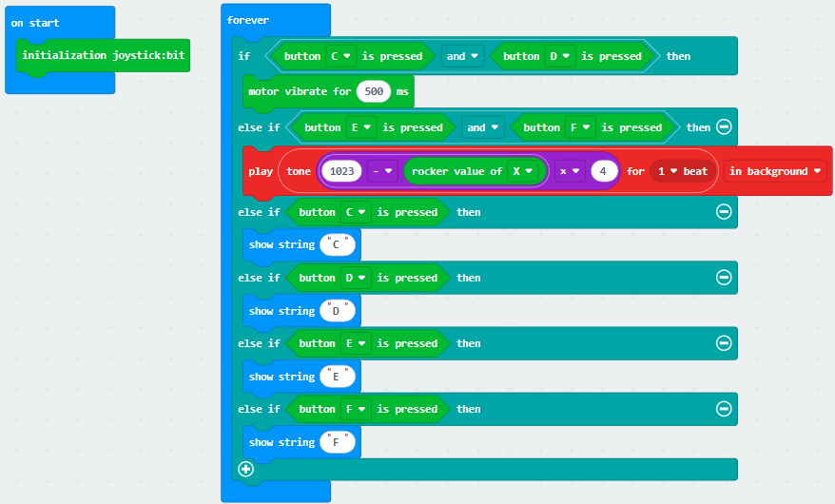The height and width of the screenshot is (504, 835).
Task: Click minus icon on the lone button E else-if
Action: pyautogui.click(x=724, y=343)
